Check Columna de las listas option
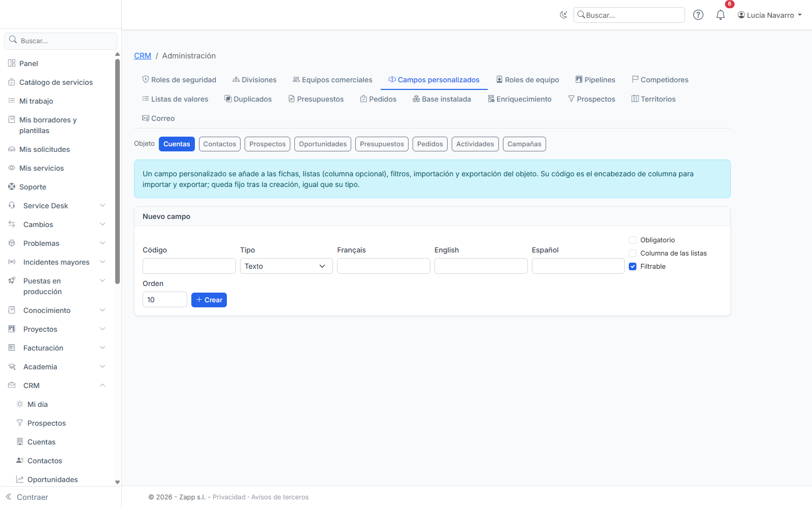Viewport: 812px width, 508px height. tap(632, 253)
